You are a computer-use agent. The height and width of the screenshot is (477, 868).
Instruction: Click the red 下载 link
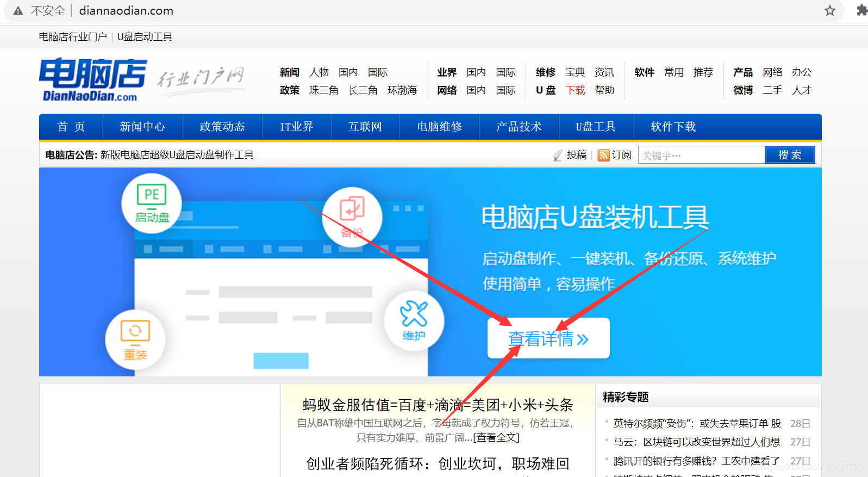click(x=575, y=90)
